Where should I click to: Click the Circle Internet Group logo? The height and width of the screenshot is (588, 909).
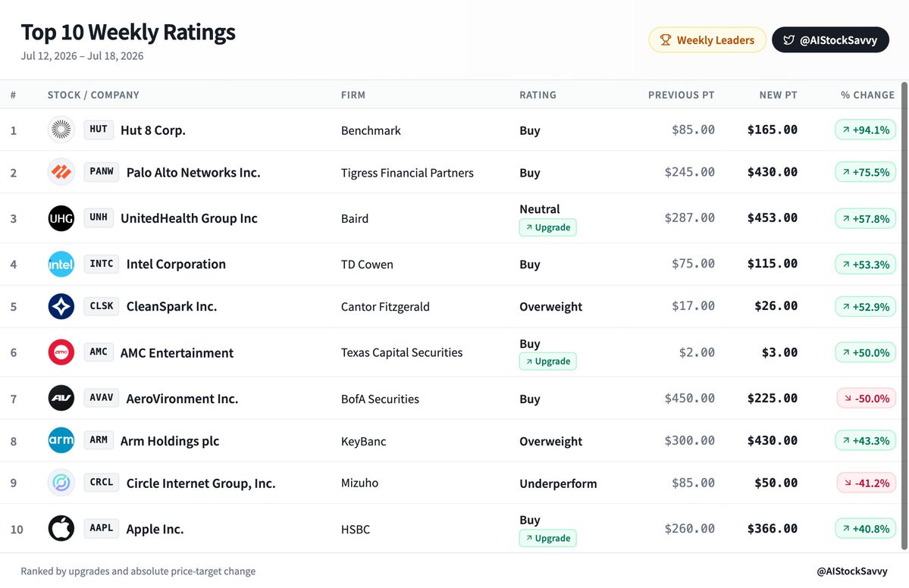click(x=61, y=483)
